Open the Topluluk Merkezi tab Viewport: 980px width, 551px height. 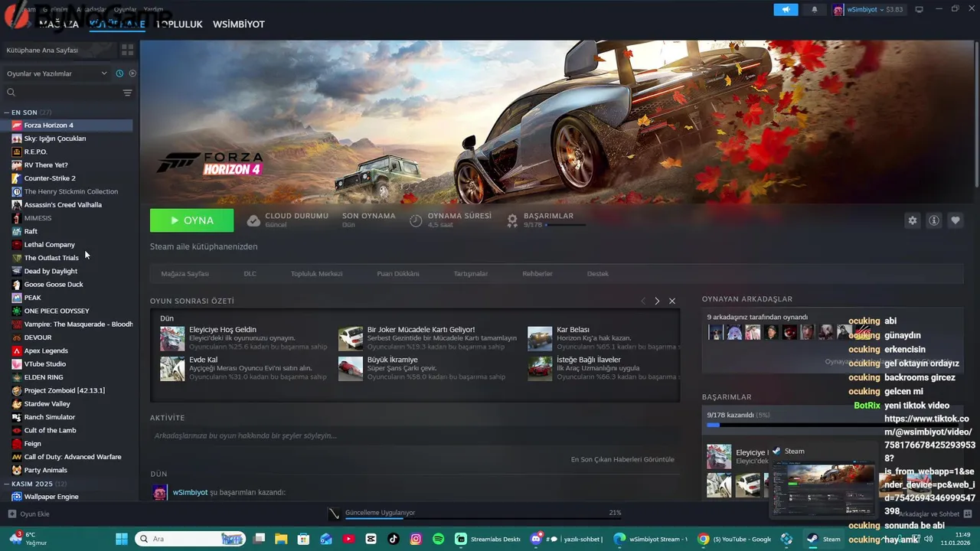pos(316,273)
